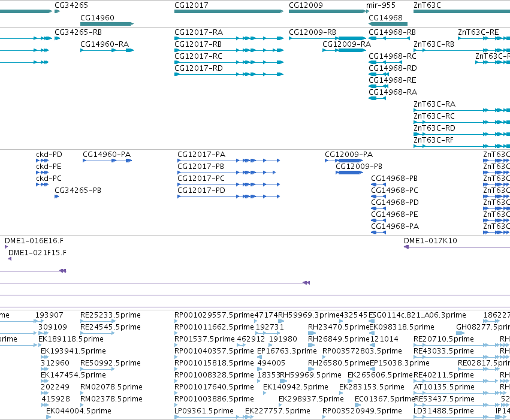
Task: Open transcript CG14960-RA
Action: [104, 44]
